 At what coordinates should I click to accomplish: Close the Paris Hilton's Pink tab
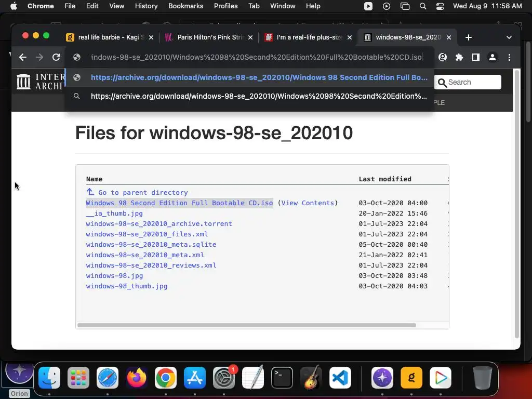pos(250,37)
